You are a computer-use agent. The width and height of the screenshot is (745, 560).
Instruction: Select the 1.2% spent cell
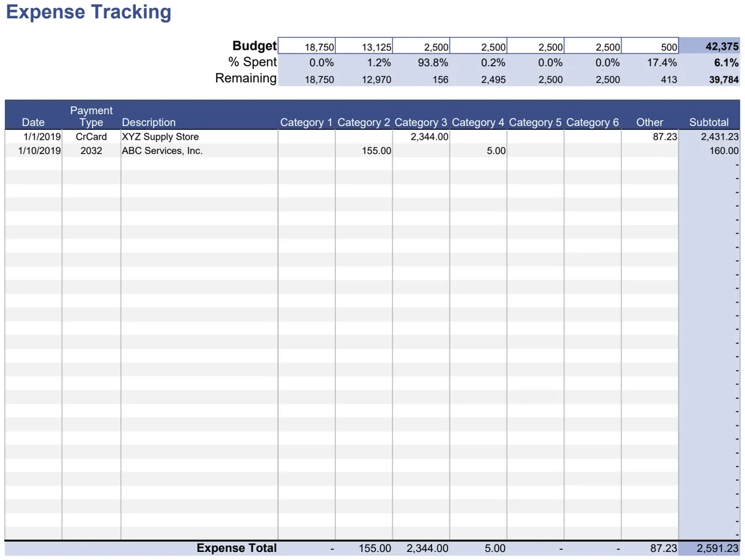pos(364,63)
